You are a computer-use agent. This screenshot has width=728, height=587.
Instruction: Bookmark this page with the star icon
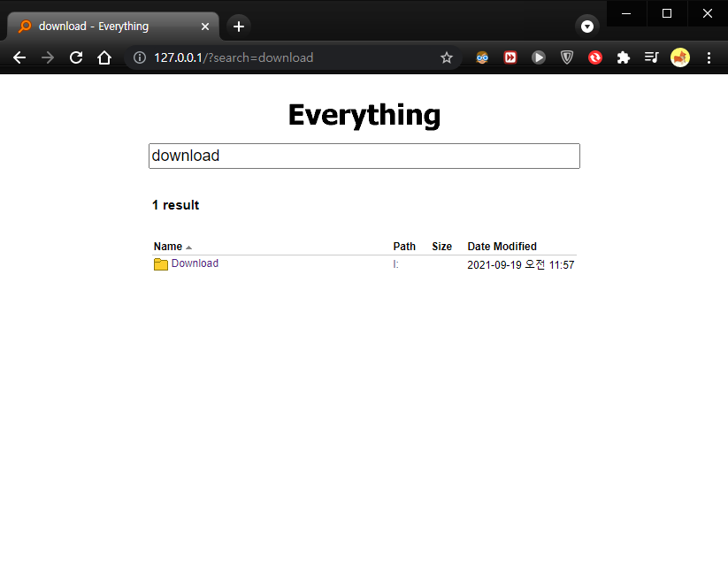click(447, 57)
